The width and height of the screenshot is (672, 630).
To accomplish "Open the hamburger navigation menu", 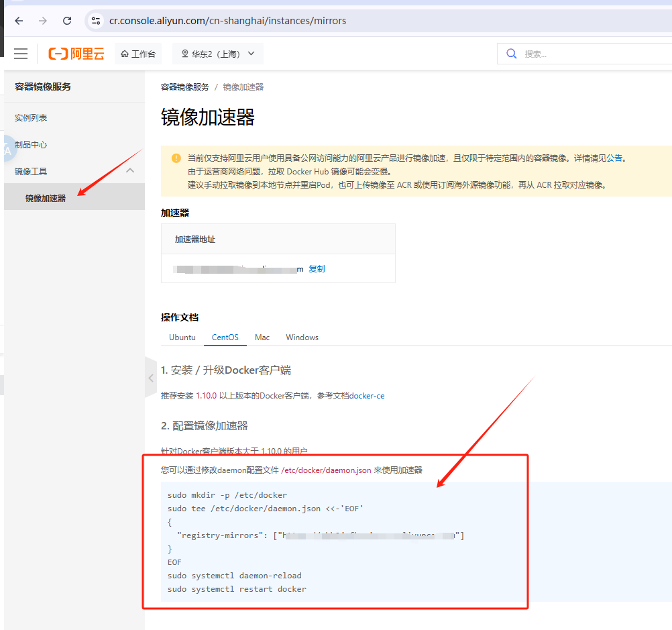I will pos(21,54).
